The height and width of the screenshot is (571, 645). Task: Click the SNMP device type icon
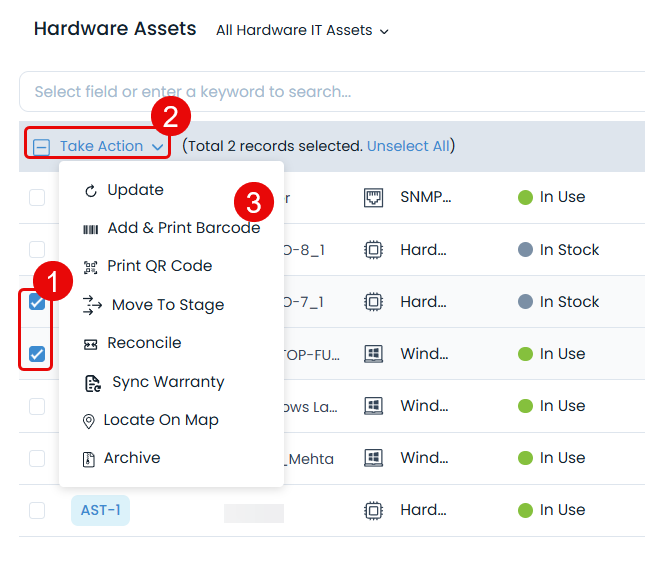coord(373,198)
